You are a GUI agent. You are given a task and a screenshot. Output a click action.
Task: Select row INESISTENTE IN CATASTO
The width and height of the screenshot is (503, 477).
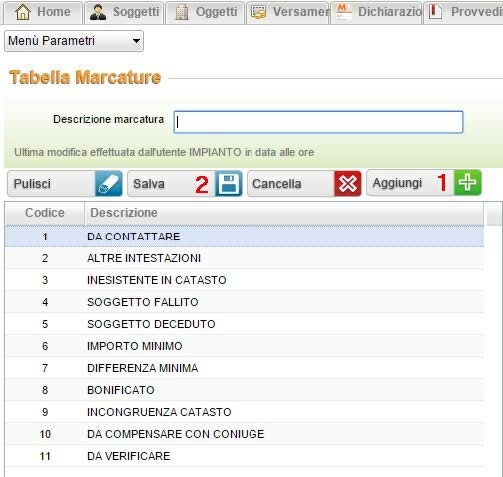(245, 280)
